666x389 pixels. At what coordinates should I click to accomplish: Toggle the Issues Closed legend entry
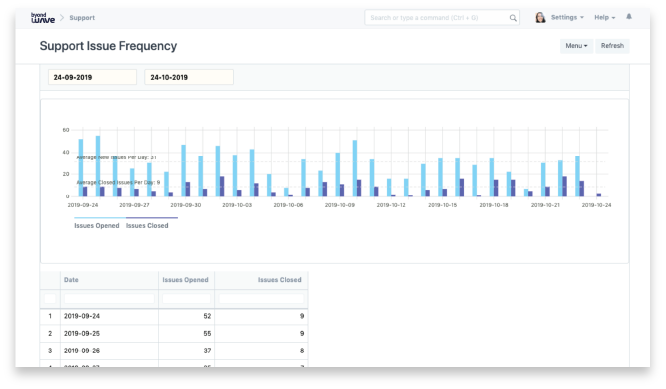tap(147, 226)
